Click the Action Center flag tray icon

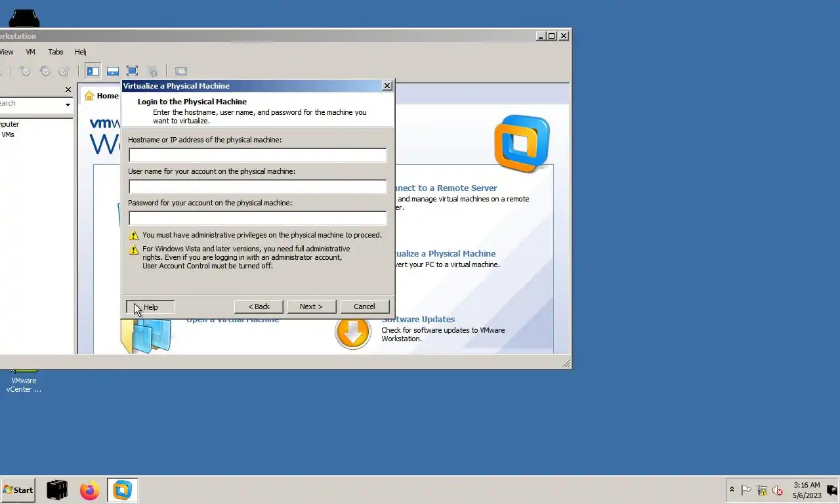745,490
